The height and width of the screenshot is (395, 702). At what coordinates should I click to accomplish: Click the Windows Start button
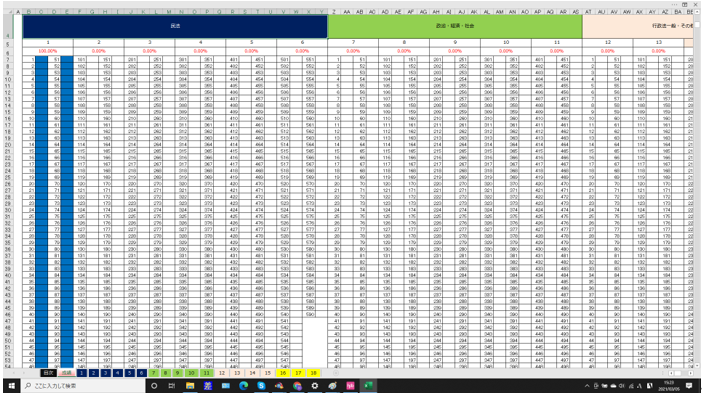click(x=11, y=386)
